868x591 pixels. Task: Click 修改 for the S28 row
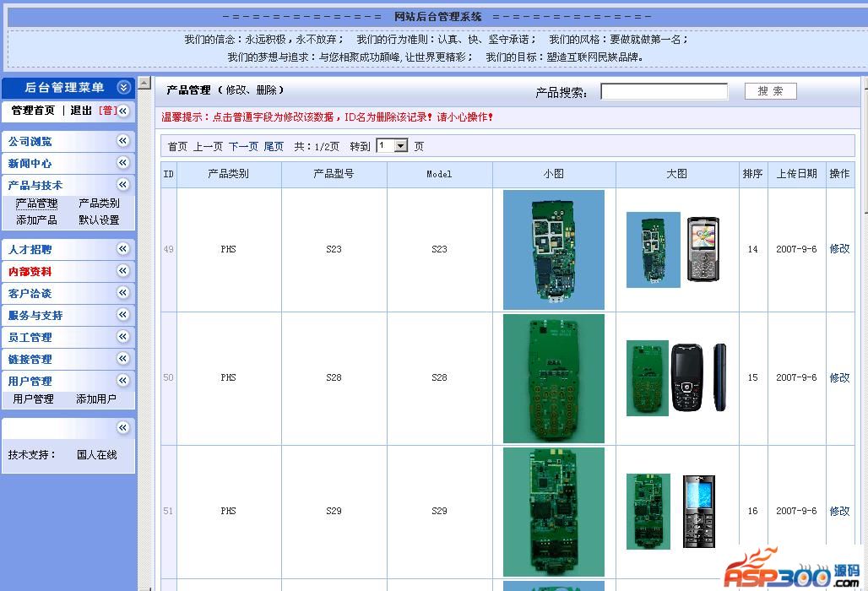pos(840,378)
